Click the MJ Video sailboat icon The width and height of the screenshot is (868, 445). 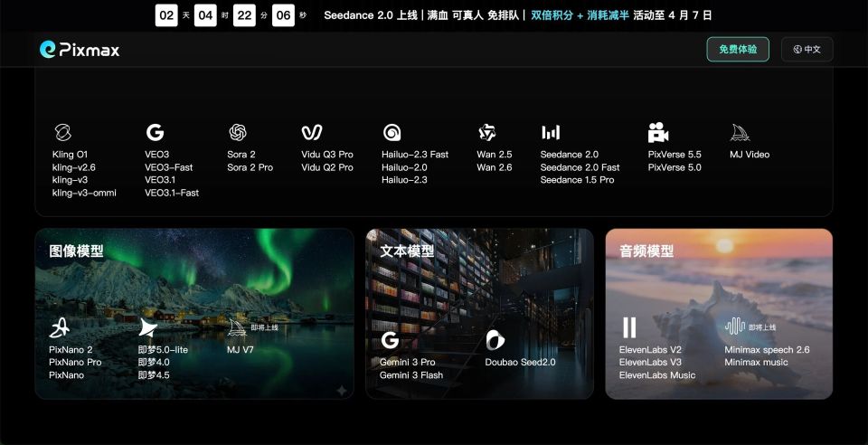pos(740,132)
